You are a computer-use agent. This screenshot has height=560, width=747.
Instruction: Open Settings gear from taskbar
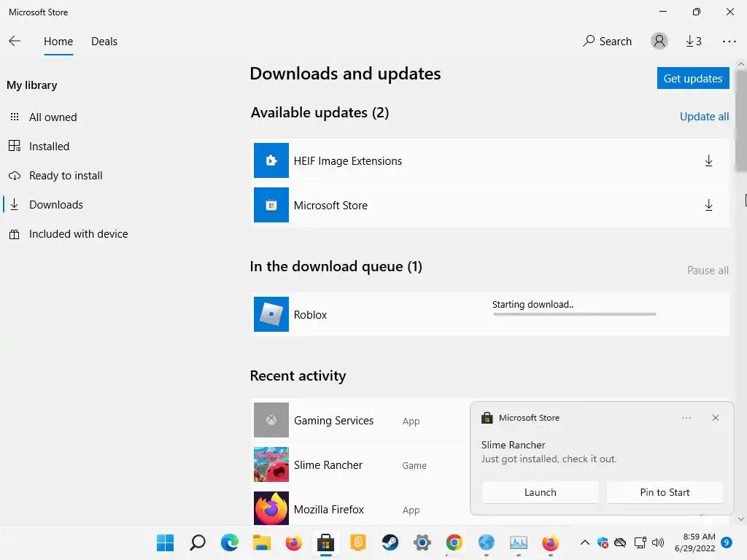click(422, 542)
